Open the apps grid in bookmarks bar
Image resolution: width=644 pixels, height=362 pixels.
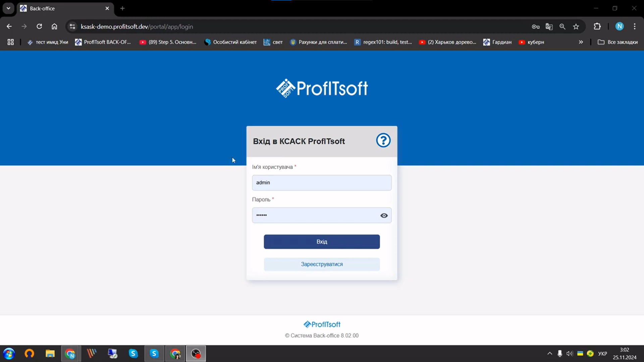point(11,42)
